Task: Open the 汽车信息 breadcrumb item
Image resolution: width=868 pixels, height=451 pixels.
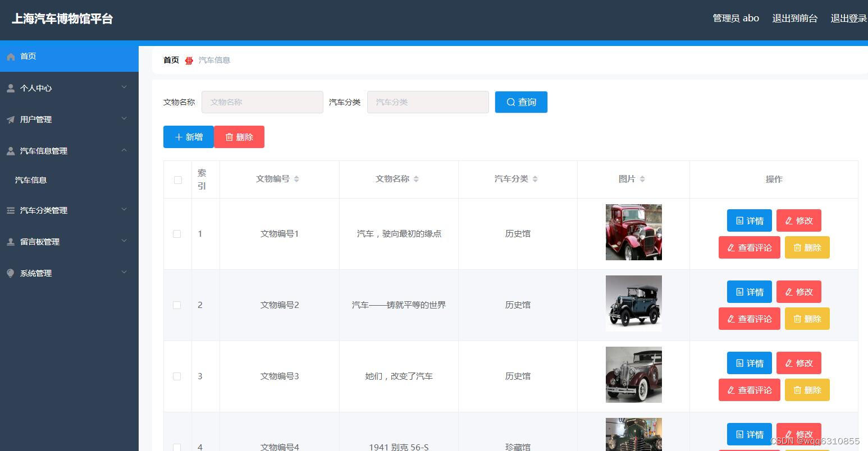Action: point(214,60)
